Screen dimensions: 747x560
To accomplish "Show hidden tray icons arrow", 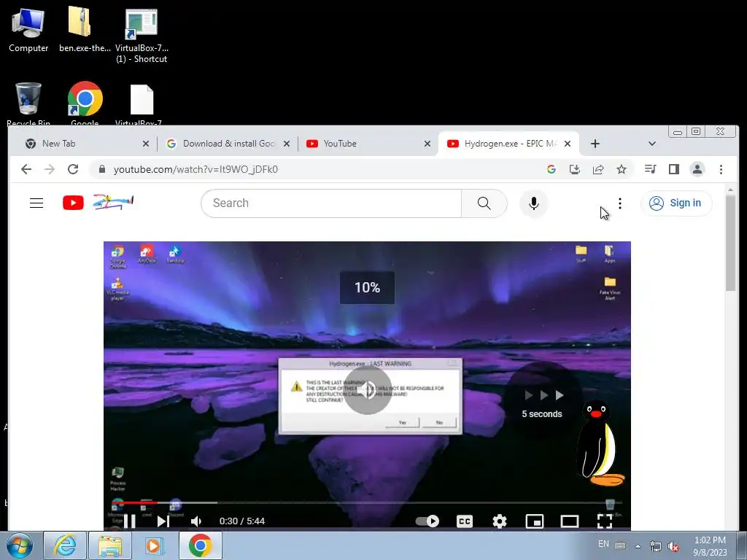I will pyautogui.click(x=638, y=546).
